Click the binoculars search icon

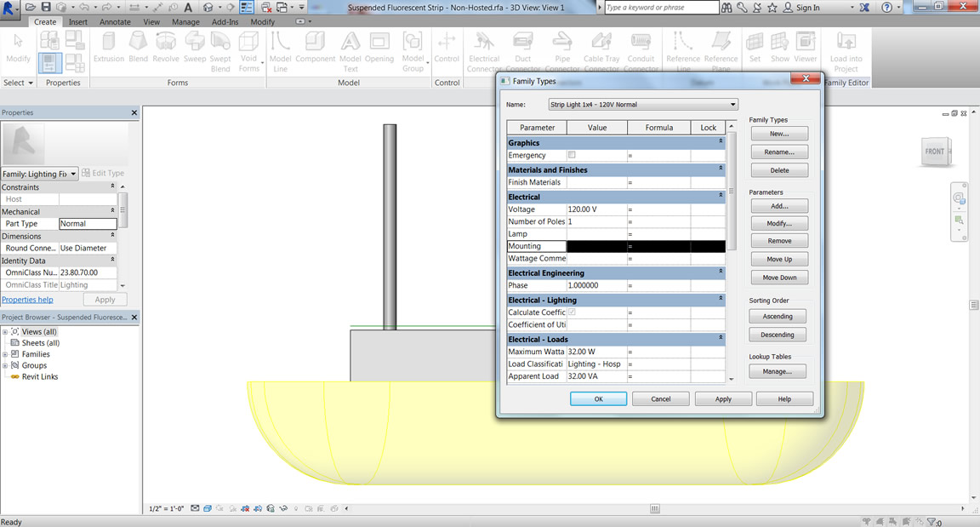[x=726, y=8]
